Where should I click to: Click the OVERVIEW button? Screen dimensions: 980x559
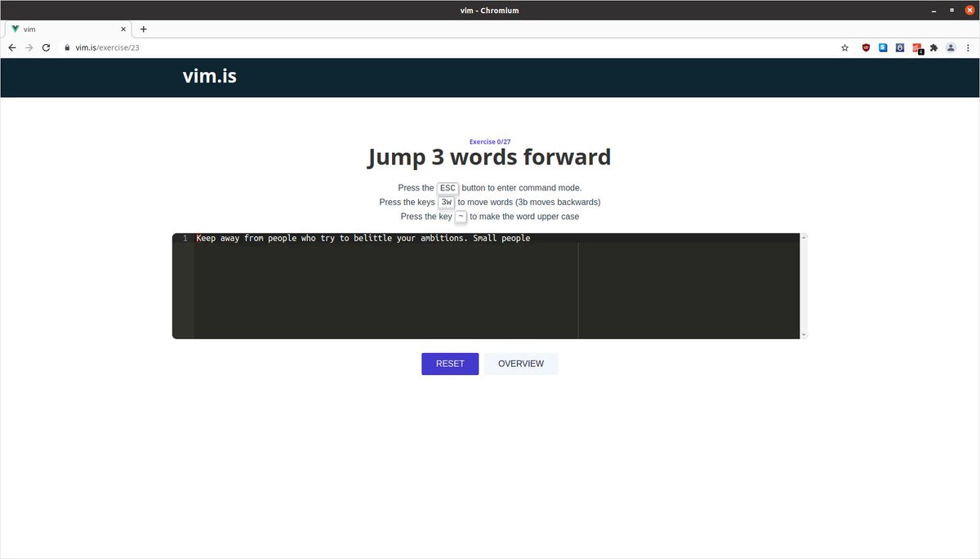coord(521,364)
